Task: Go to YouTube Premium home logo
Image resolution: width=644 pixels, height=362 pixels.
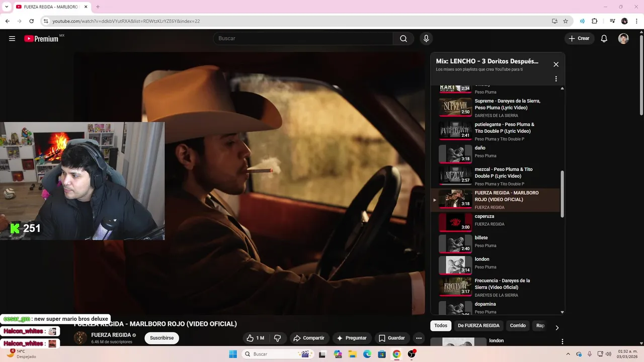Action: (42, 39)
